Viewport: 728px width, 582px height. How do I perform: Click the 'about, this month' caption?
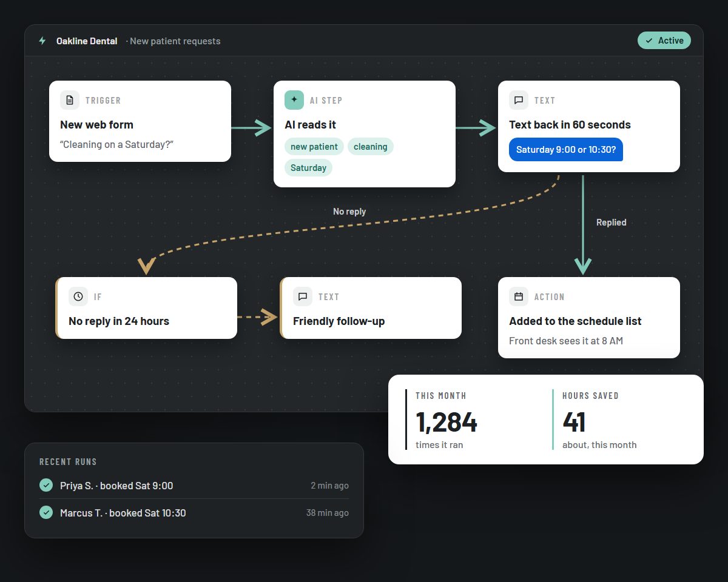(599, 445)
